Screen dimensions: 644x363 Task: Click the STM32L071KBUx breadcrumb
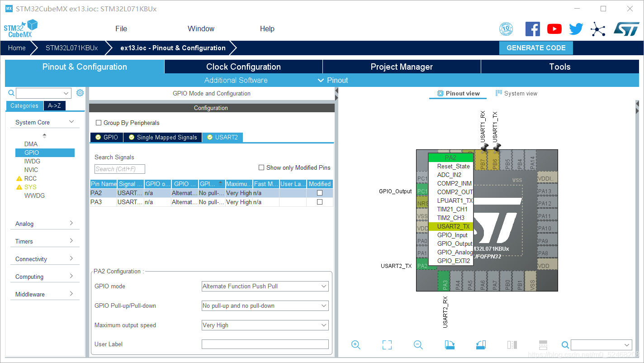(x=71, y=48)
